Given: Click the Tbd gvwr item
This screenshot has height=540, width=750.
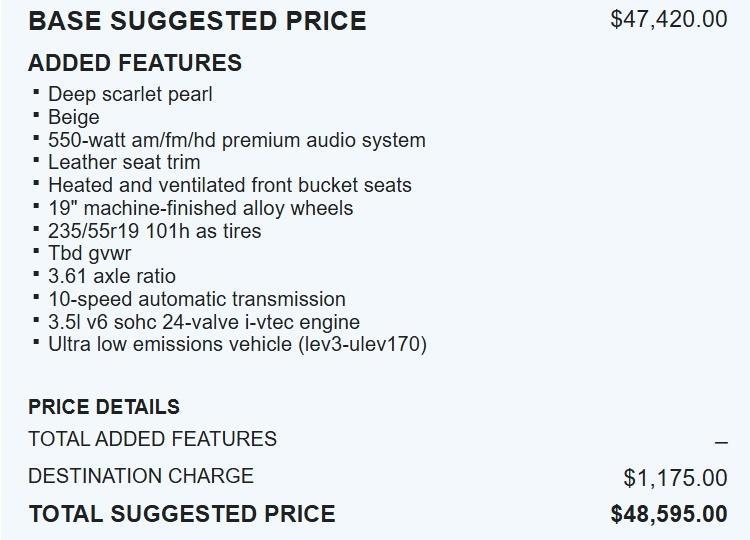Looking at the screenshot, I should click(89, 253).
